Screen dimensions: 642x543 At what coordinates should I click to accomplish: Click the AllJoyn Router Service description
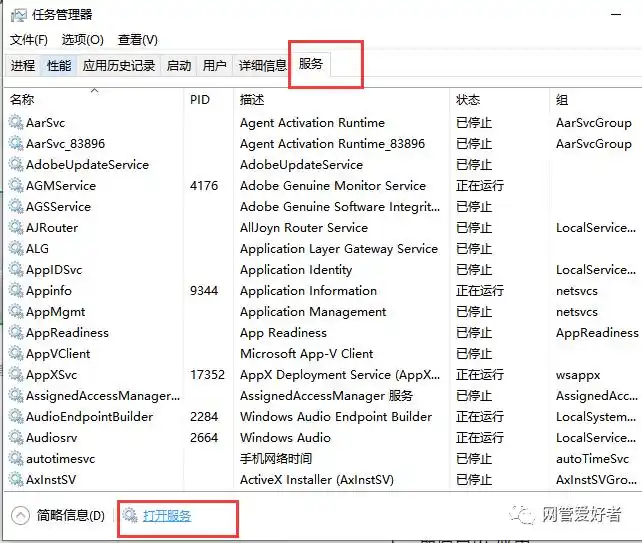point(304,227)
